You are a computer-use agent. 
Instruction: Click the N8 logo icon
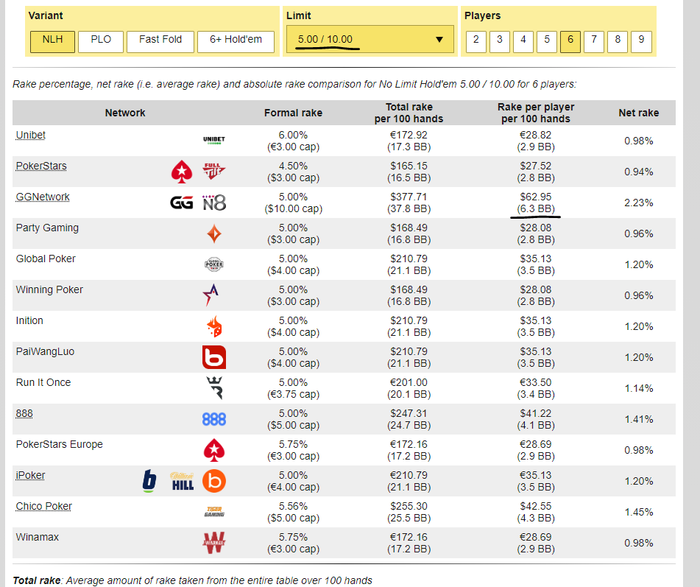click(214, 203)
